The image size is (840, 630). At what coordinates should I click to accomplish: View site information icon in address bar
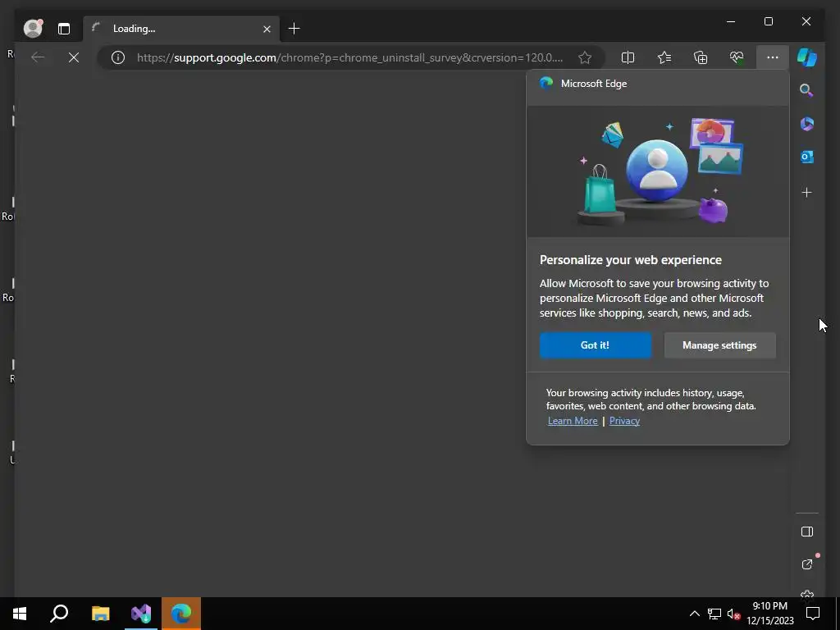pyautogui.click(x=118, y=57)
